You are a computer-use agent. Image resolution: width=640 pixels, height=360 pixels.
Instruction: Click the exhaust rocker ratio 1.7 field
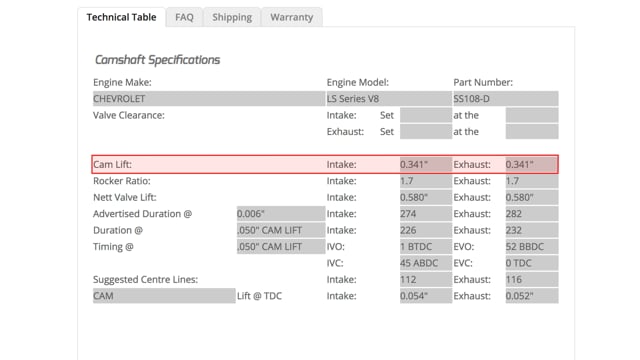coord(532,181)
